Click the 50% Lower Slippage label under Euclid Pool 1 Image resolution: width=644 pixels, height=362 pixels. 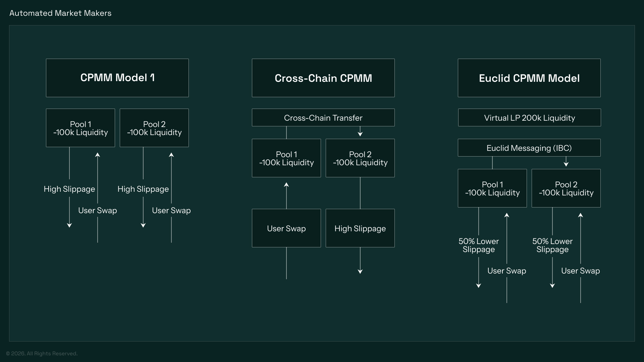coord(479,245)
